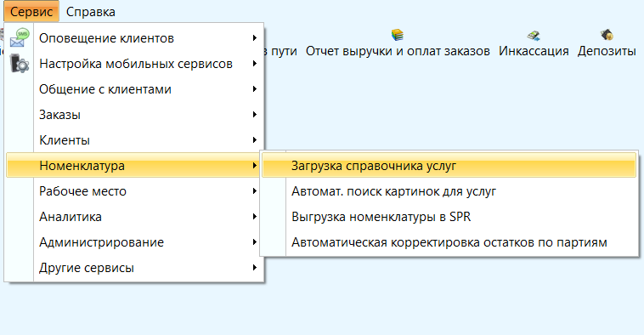The width and height of the screenshot is (644, 335).
Task: Open Общение с клиентами submenu
Action: coord(134,89)
